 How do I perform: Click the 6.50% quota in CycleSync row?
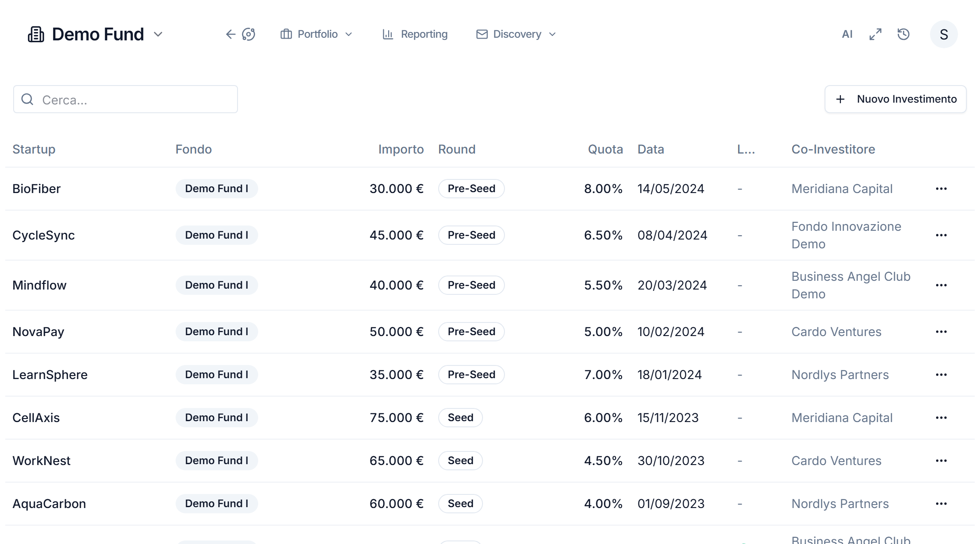(603, 235)
